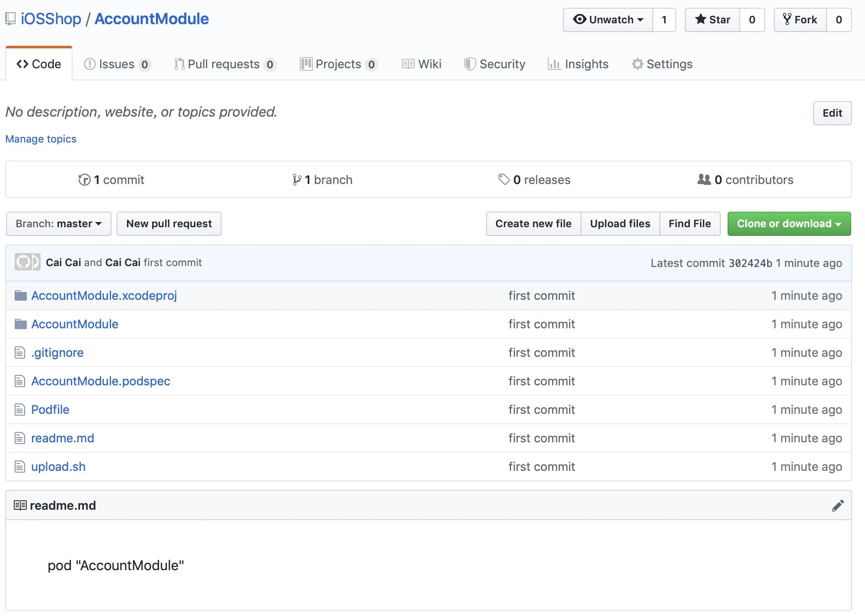The height and width of the screenshot is (616, 865).
Task: View the watchers count 1
Action: click(x=664, y=20)
